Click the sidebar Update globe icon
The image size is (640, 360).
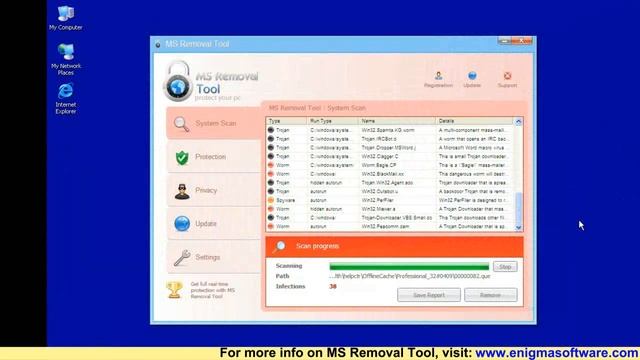182,224
